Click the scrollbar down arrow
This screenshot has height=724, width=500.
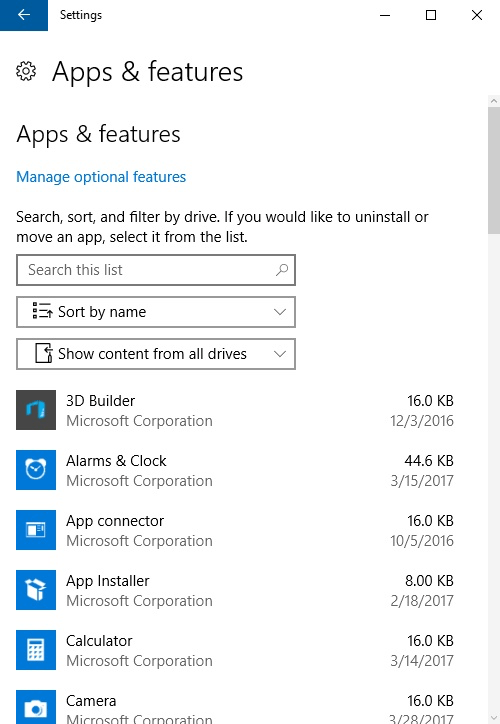coord(494,718)
